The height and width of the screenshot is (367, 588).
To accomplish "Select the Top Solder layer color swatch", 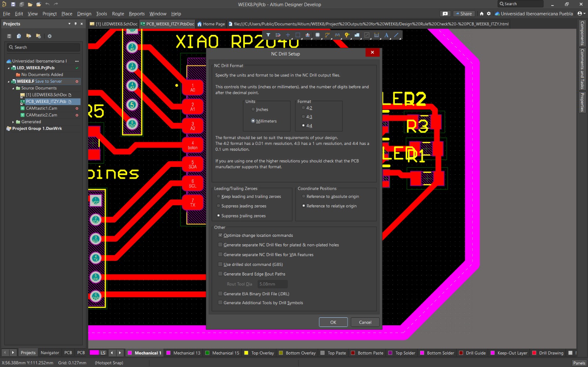I will (391, 353).
